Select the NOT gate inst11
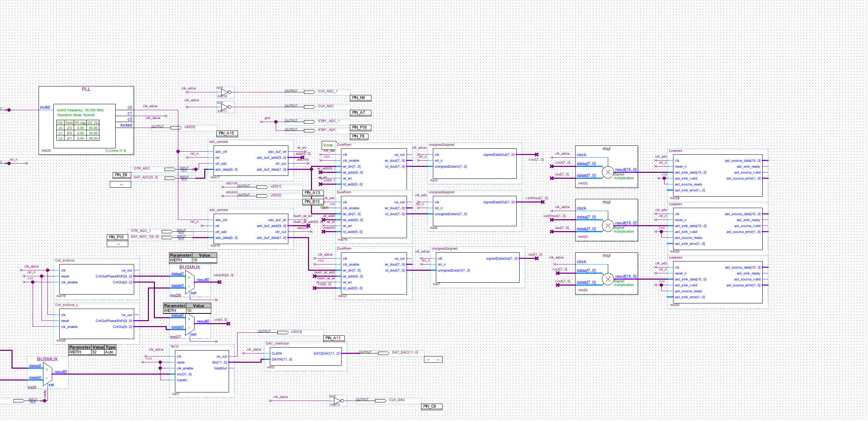 (225, 107)
